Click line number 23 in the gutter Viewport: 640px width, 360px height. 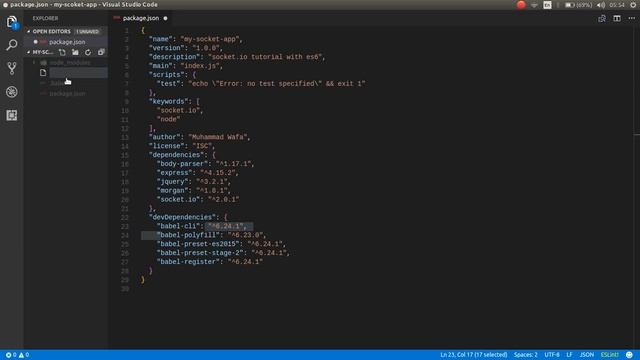tap(125, 226)
